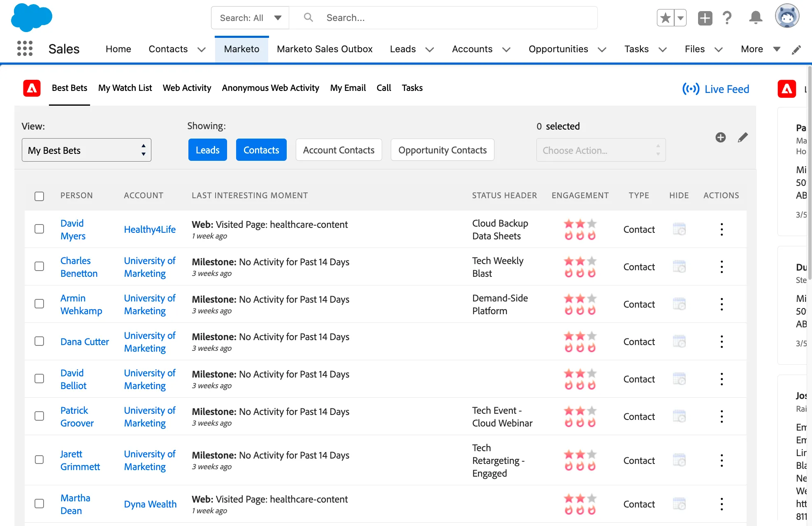This screenshot has height=526, width=812.
Task: Tick the Martha Dean checkbox
Action: 39,503
